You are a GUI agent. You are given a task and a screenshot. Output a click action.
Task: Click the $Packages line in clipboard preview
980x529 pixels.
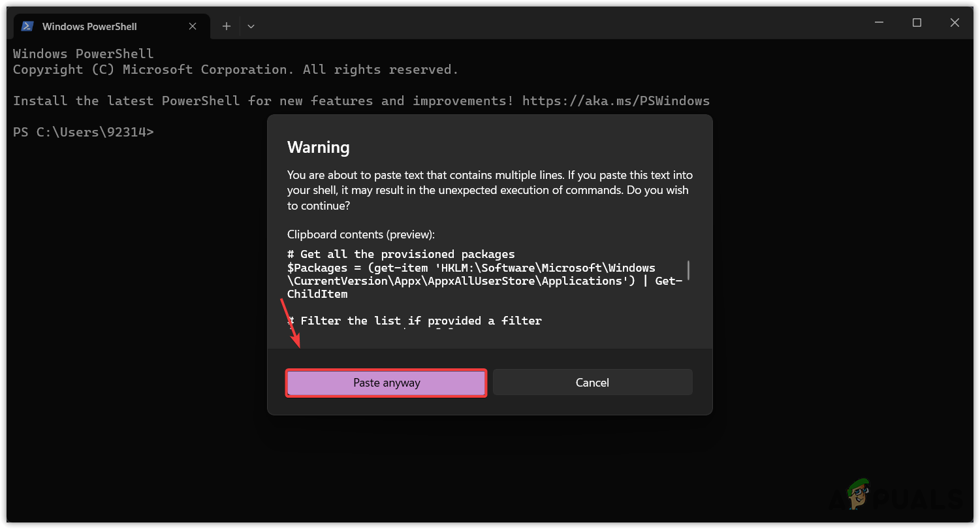point(471,268)
